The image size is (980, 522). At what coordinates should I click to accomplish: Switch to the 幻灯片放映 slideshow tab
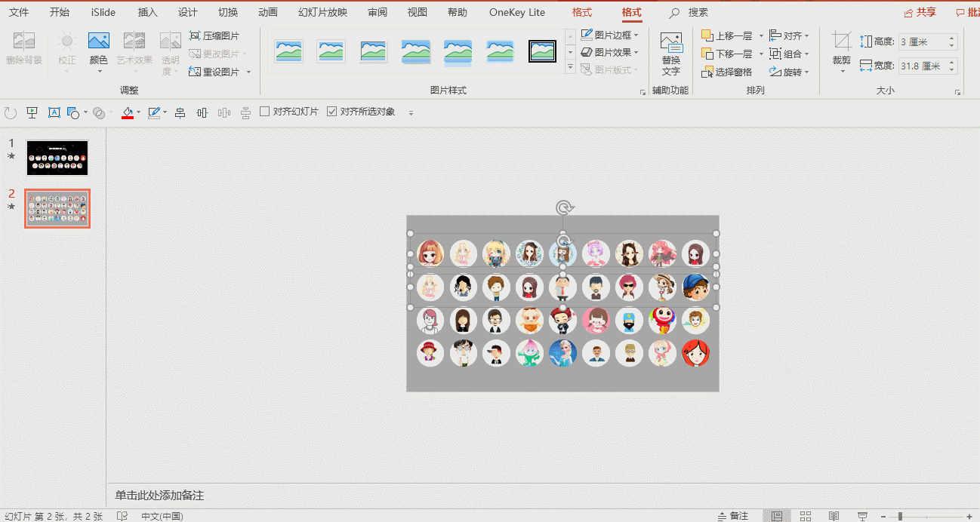[323, 12]
